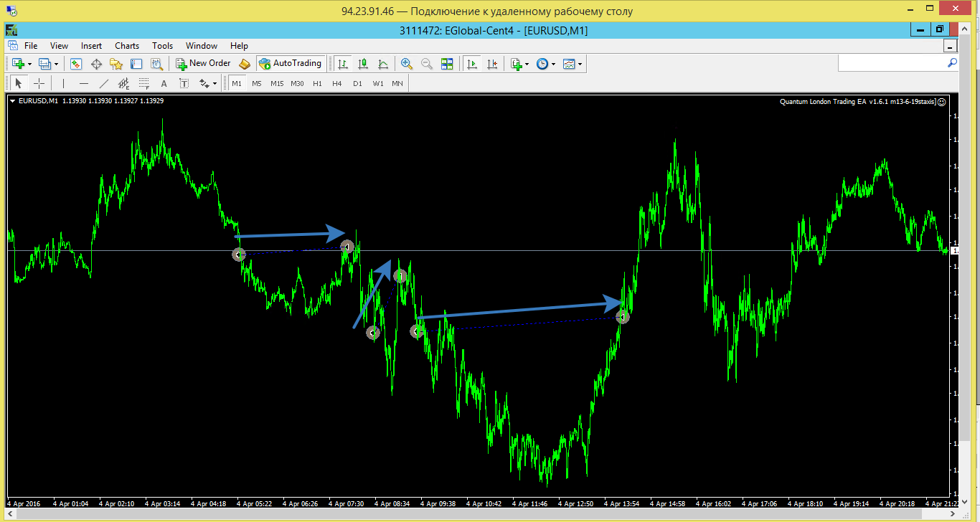Expand the indicators list dropdown
The height and width of the screenshot is (522, 980).
click(527, 64)
